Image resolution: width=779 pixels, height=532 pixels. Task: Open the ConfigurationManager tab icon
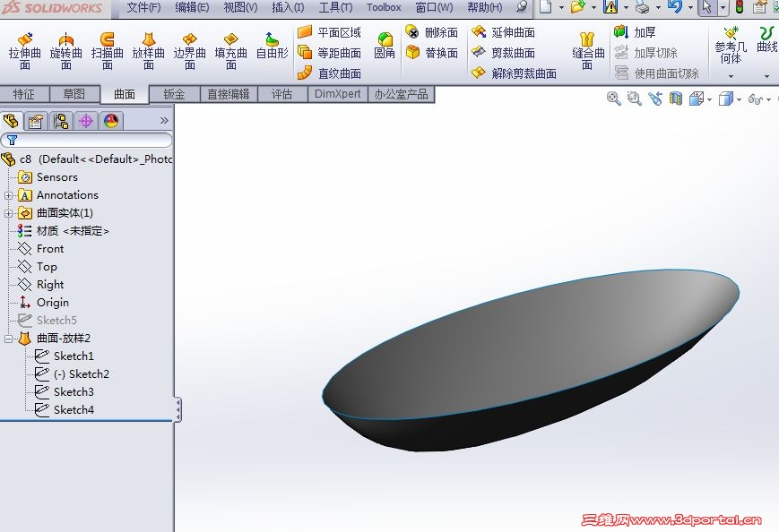[x=61, y=121]
